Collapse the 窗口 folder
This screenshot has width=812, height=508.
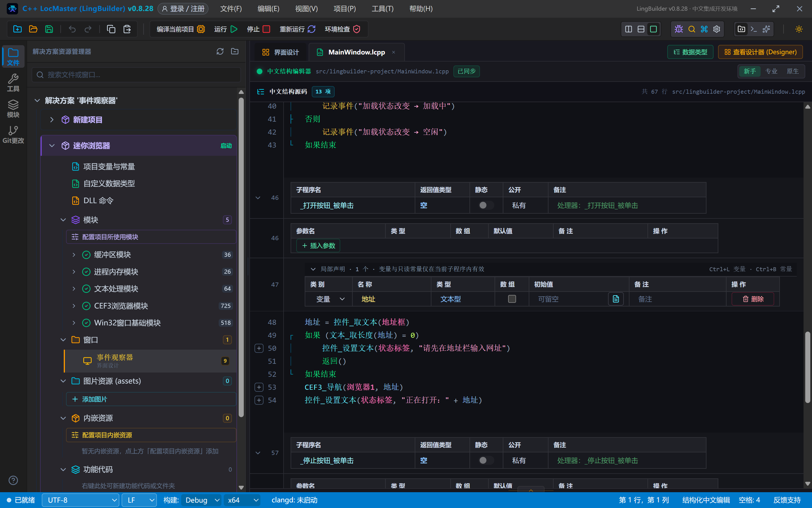pyautogui.click(x=63, y=340)
